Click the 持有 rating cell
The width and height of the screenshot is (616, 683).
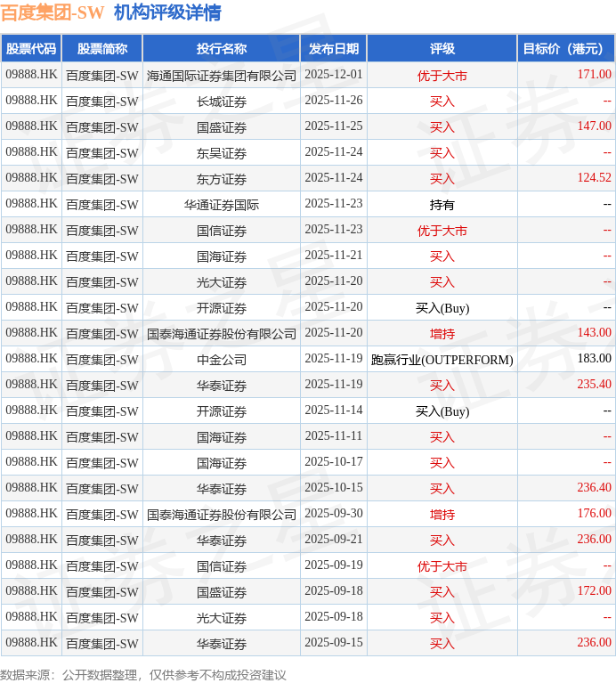point(442,204)
